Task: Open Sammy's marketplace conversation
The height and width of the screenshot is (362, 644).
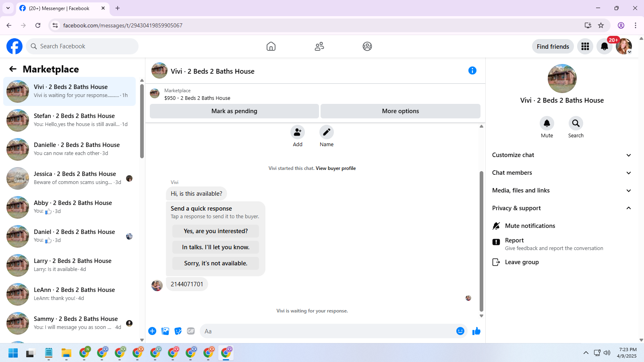Action: point(70,323)
